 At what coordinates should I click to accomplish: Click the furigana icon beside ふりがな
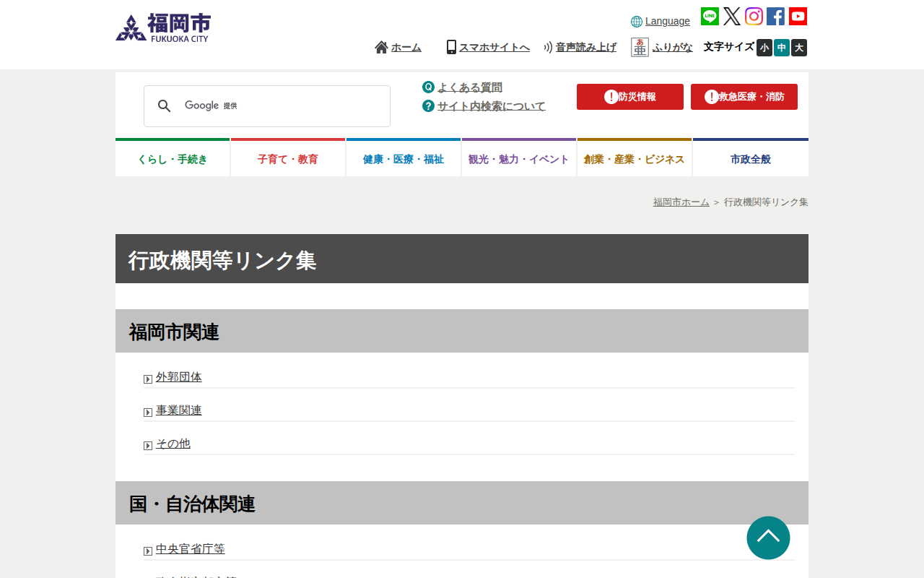coord(640,47)
